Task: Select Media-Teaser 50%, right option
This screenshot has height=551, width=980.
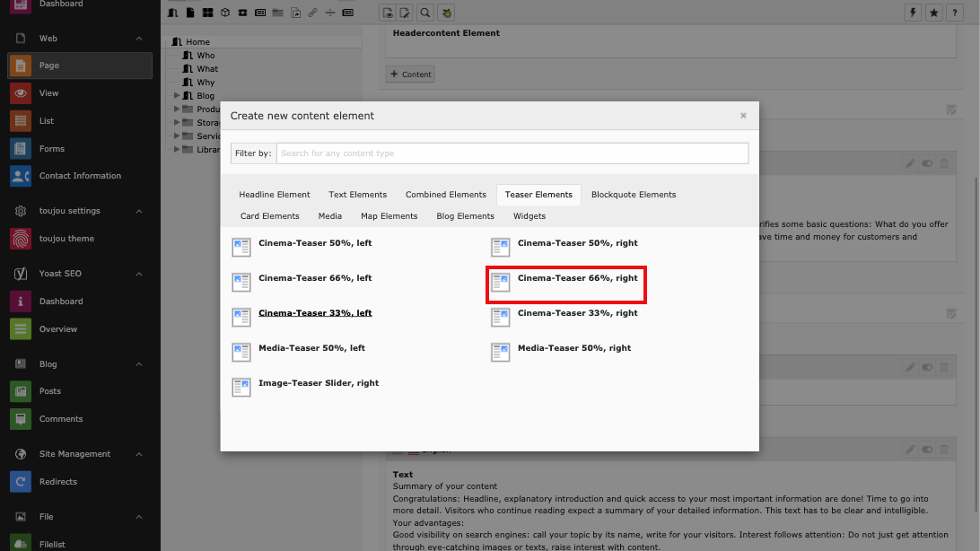Action: pos(573,348)
